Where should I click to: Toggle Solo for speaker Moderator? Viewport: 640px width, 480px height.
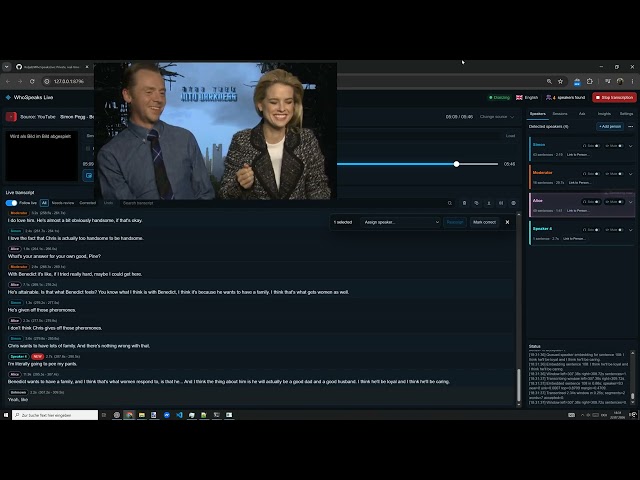pos(591,173)
